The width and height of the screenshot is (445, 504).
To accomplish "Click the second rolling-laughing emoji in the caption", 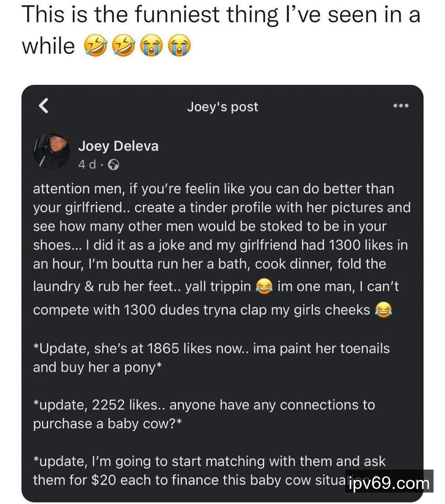I will tap(123, 46).
